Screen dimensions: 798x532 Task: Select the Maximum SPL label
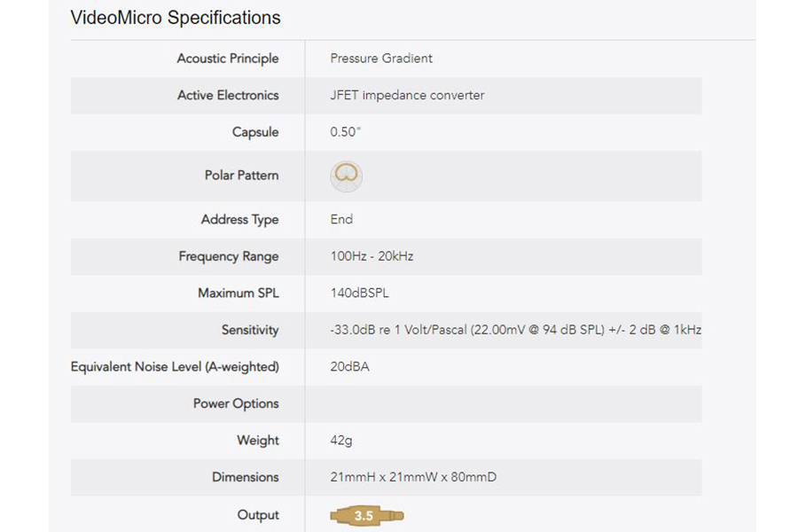coord(239,293)
